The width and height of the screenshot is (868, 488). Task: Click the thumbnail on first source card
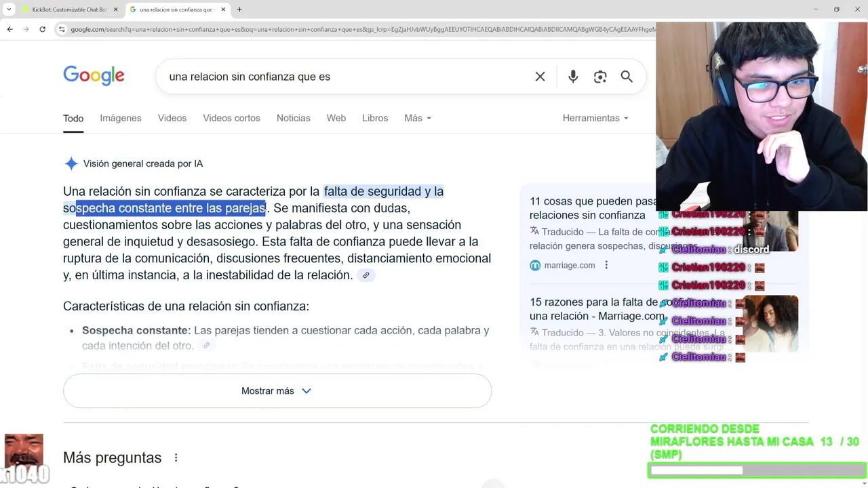click(770, 230)
